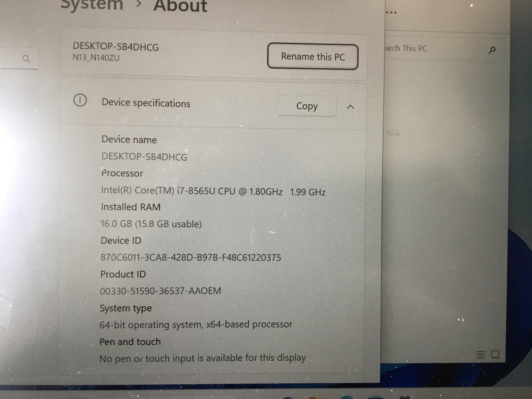Click the Rename this PC button
Image resolution: width=532 pixels, height=399 pixels.
[x=313, y=56]
